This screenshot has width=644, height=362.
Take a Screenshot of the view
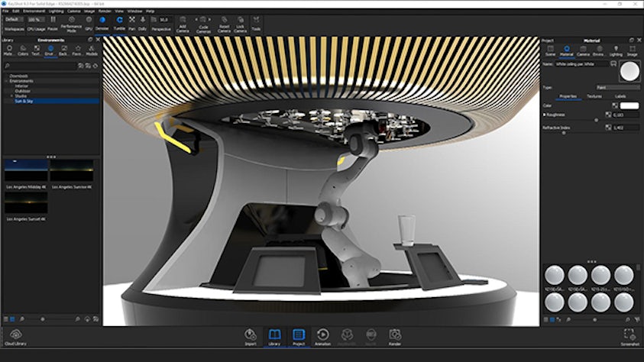(629, 338)
